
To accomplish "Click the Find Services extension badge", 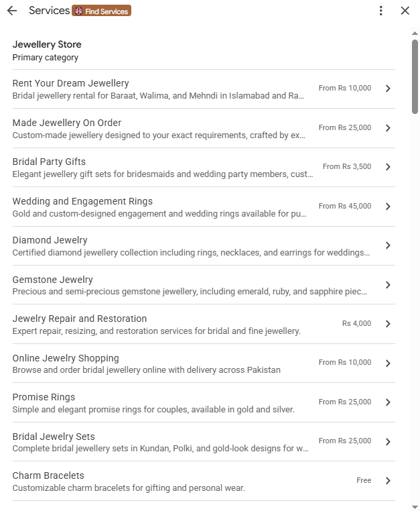I will [x=102, y=11].
